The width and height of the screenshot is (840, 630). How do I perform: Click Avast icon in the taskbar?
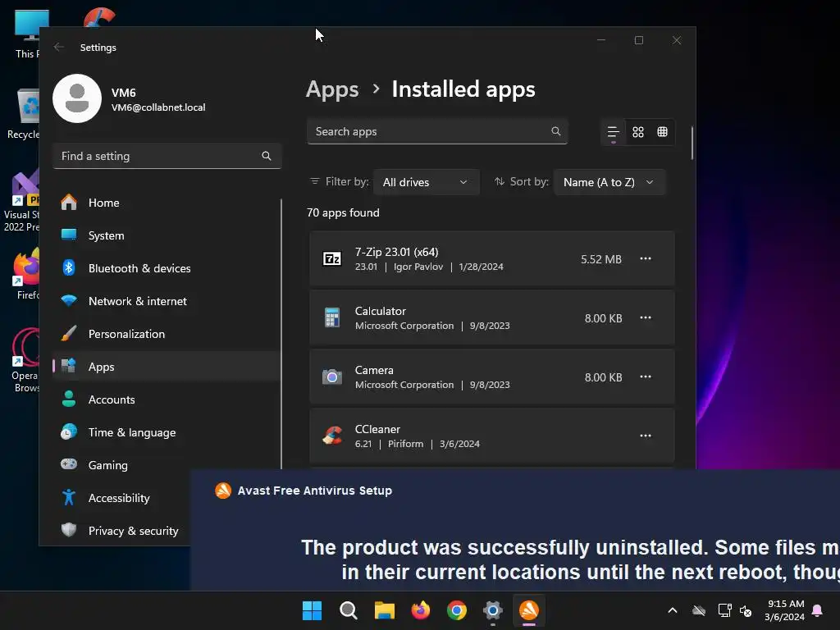[x=529, y=610]
